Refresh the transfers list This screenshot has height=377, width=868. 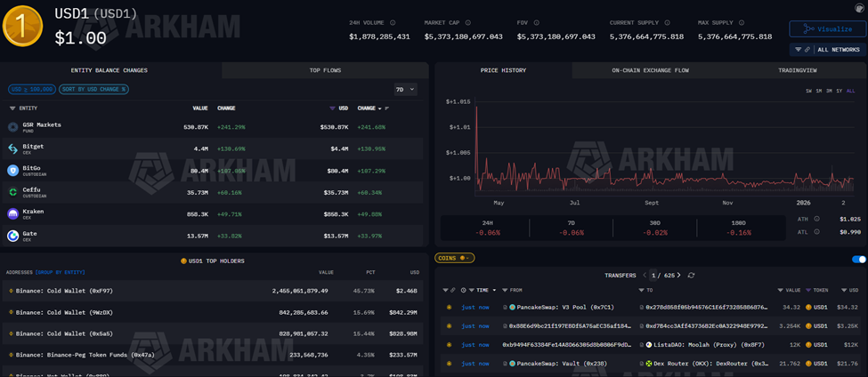point(691,276)
